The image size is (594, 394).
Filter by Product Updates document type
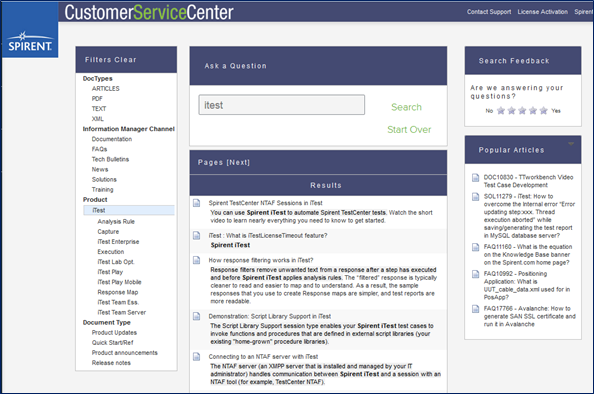tap(114, 333)
